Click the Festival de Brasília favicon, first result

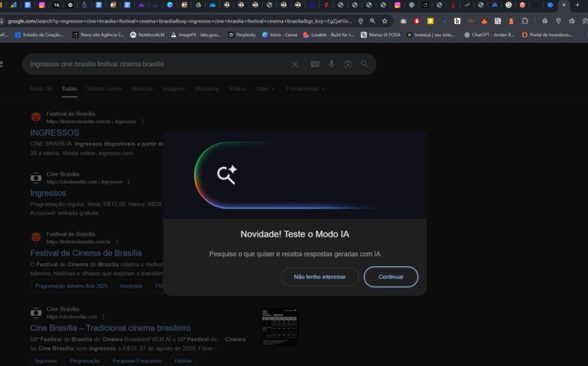tap(36, 117)
